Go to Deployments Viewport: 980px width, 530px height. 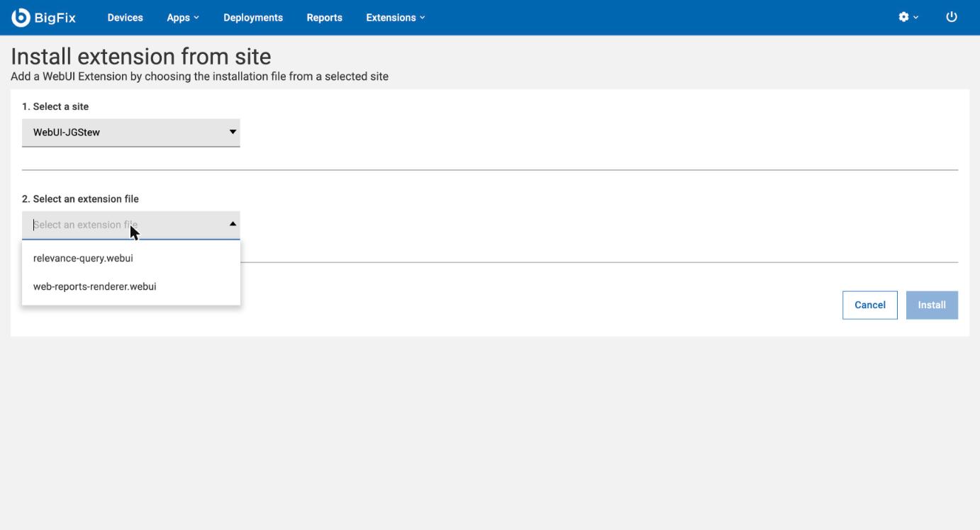click(x=253, y=18)
